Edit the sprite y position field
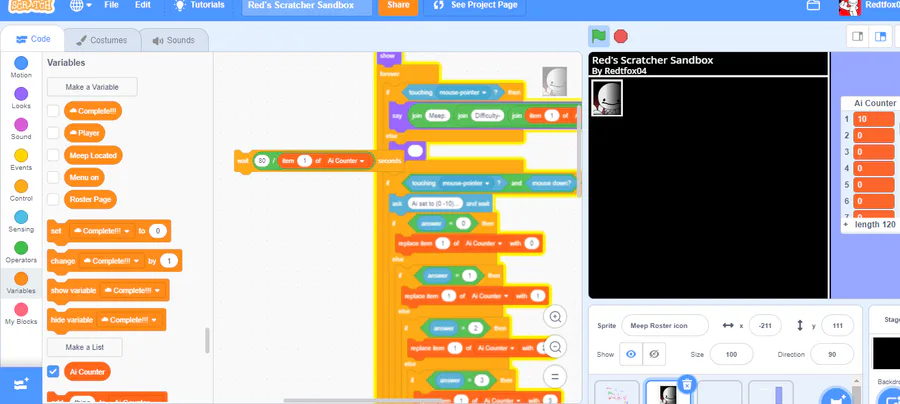900x404 pixels. click(837, 325)
